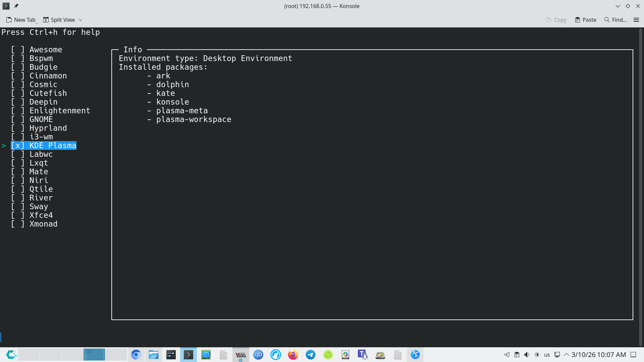The height and width of the screenshot is (362, 644).
Task: Open the Dolphin file manager taskbar icon
Action: point(153,354)
